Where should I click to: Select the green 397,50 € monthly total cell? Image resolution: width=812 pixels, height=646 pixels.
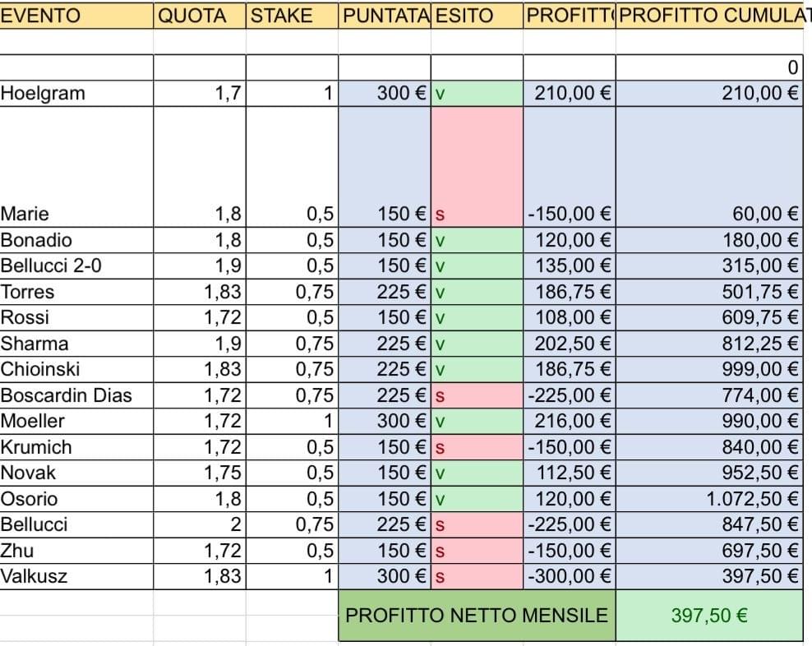(x=708, y=615)
